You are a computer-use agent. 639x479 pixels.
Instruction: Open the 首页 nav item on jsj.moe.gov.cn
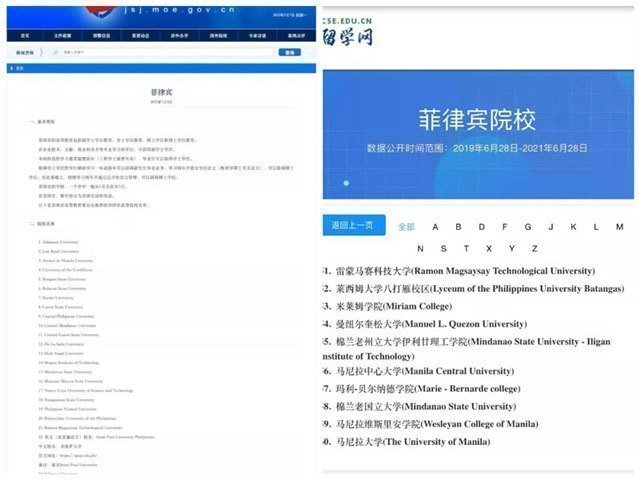point(25,36)
